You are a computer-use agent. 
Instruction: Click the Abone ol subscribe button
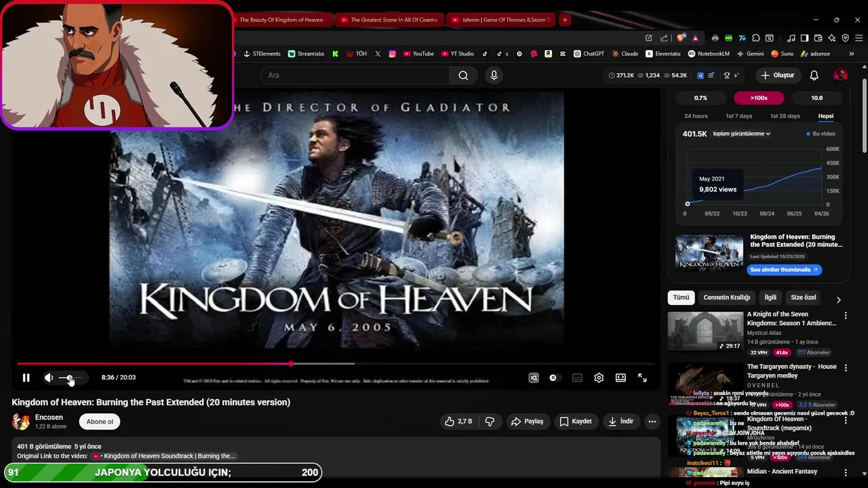click(100, 422)
